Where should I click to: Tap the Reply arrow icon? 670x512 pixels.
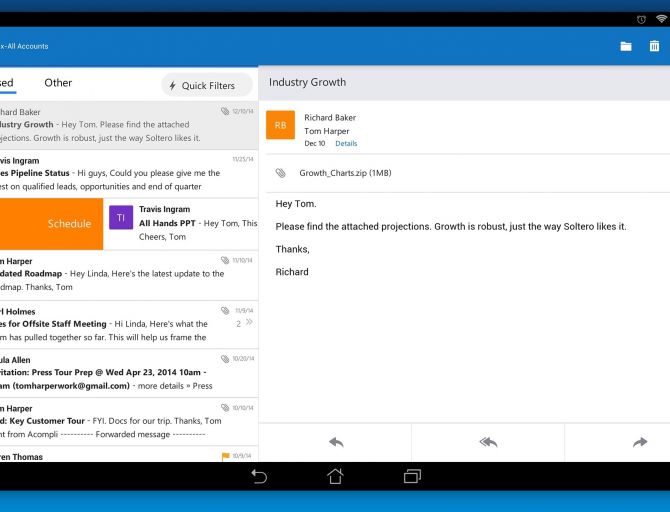pos(336,442)
